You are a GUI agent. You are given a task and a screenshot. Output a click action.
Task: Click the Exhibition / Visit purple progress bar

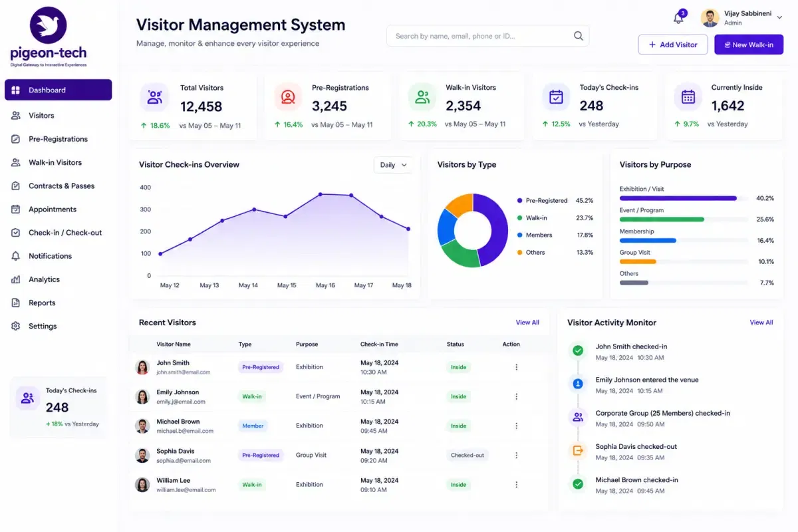678,198
